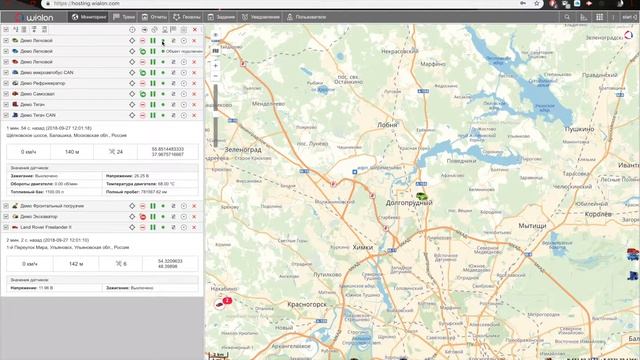
Task: Select the Демо Рефрижератор unit name
Action: coord(42,83)
